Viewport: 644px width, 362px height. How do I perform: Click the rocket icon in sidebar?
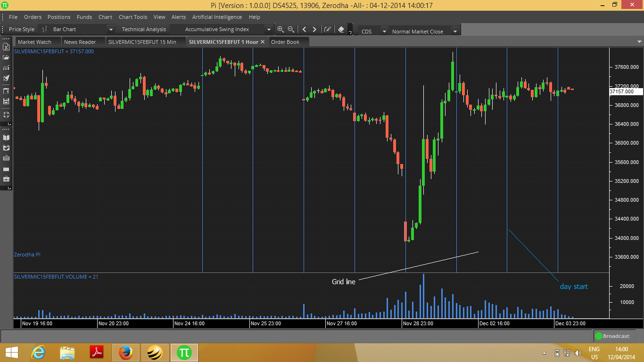click(x=6, y=78)
